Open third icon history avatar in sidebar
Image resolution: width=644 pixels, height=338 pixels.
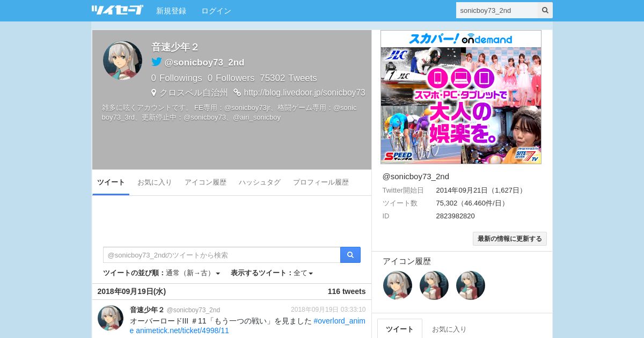coord(471,285)
